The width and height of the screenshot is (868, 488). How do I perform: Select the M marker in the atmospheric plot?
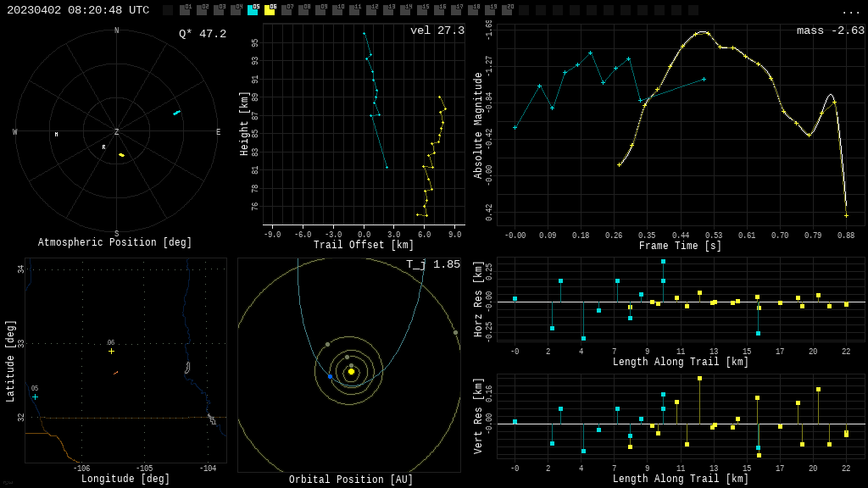coord(57,135)
